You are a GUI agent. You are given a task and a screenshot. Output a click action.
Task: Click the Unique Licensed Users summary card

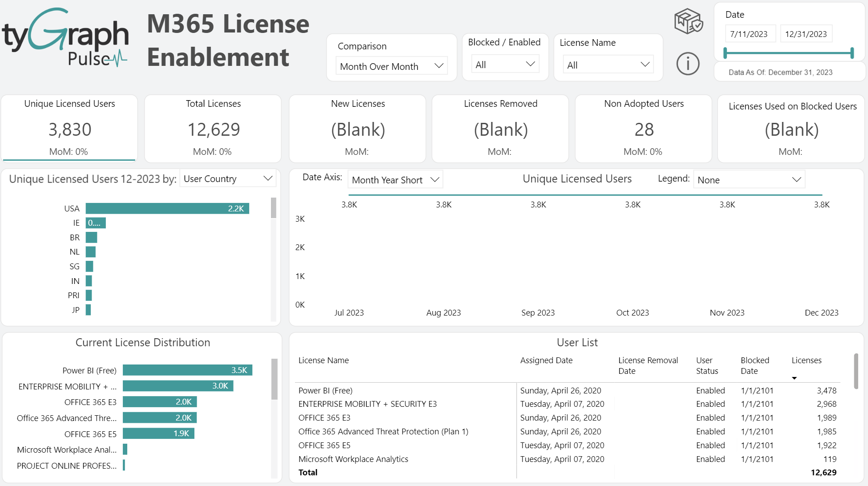tap(69, 129)
